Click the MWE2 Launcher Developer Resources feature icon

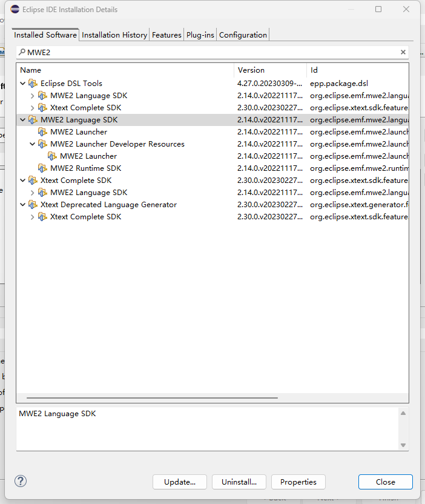[x=42, y=144]
